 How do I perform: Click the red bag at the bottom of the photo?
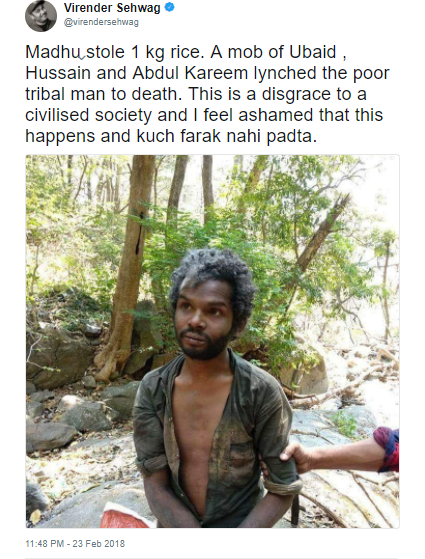126,515
